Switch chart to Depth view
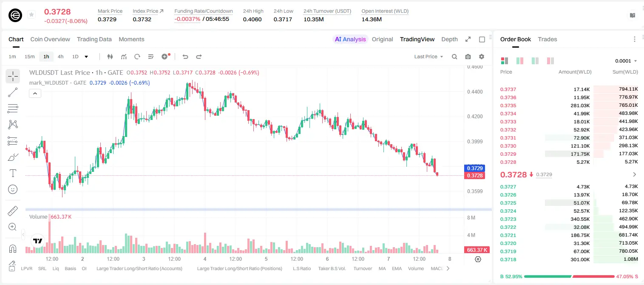Viewport: 644px width, 285px height. click(449, 39)
